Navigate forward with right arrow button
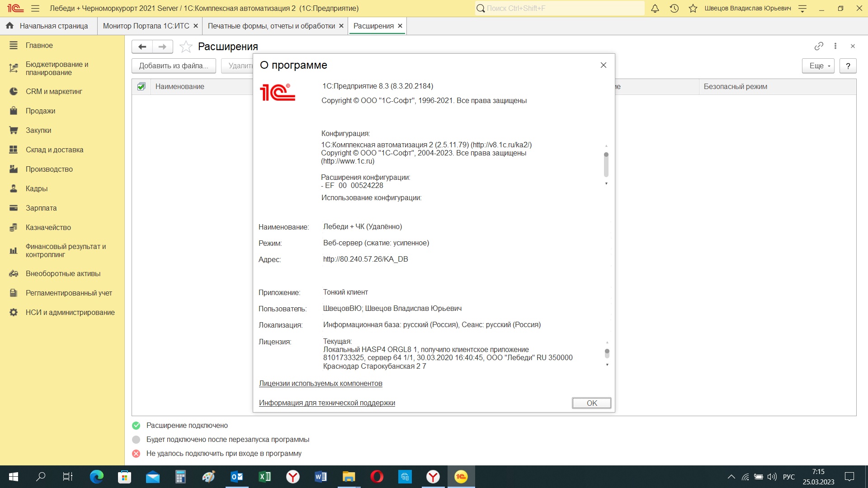This screenshot has width=868, height=488. pos(163,47)
